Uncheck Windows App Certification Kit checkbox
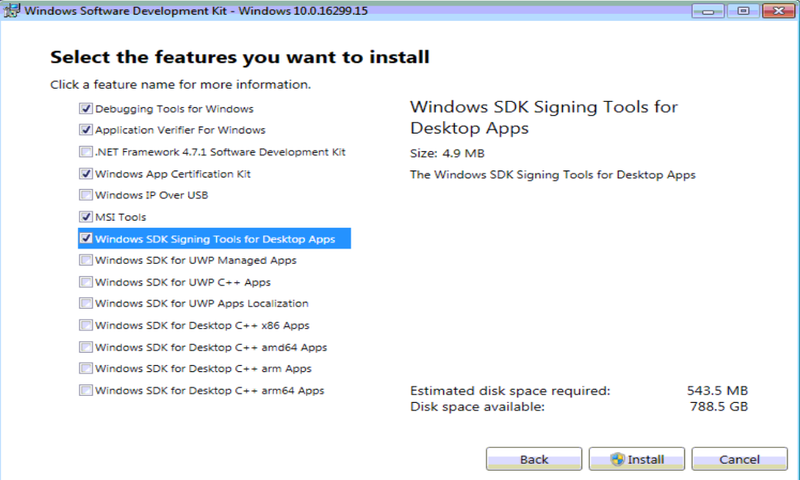This screenshot has width=800, height=480. click(x=86, y=174)
